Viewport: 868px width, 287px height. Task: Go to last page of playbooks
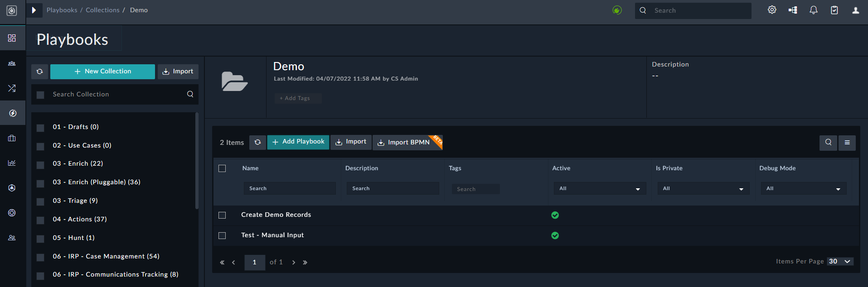point(305,263)
